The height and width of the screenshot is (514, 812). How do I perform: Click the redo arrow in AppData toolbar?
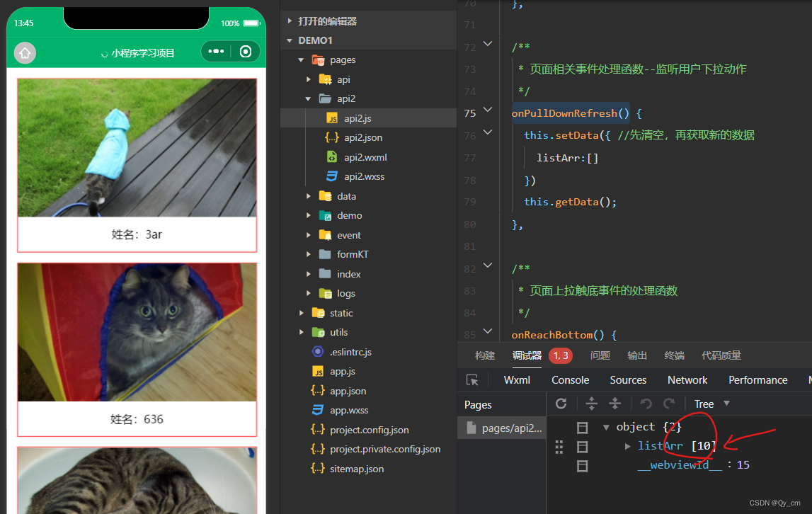click(x=669, y=403)
